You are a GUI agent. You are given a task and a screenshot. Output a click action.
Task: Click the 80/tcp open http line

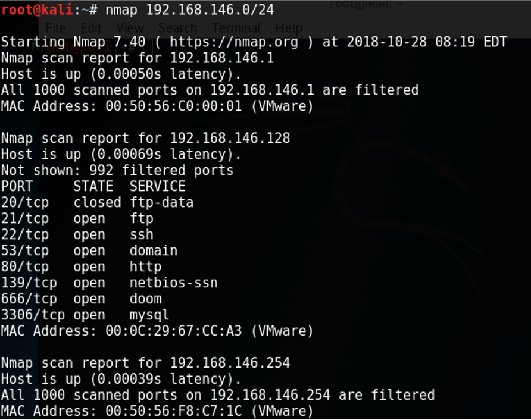(x=81, y=267)
